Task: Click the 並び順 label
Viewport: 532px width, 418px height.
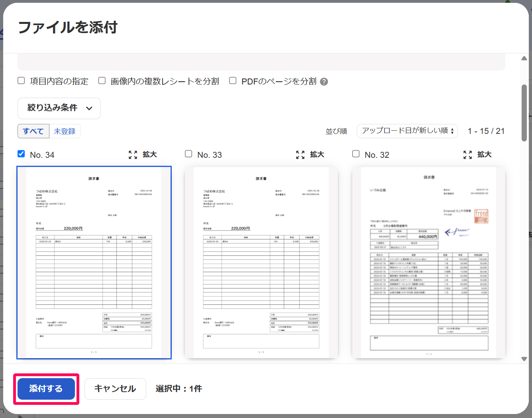Action: point(336,131)
